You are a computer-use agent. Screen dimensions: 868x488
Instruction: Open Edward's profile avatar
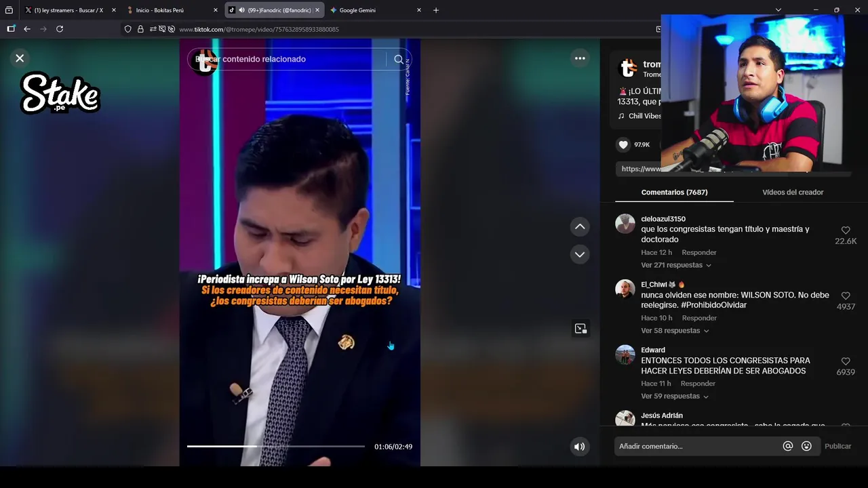point(625,355)
